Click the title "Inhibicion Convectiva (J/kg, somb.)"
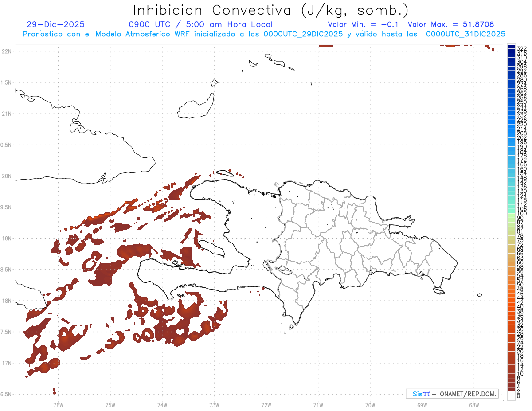Screen dimensions: 532x411 (270, 11)
